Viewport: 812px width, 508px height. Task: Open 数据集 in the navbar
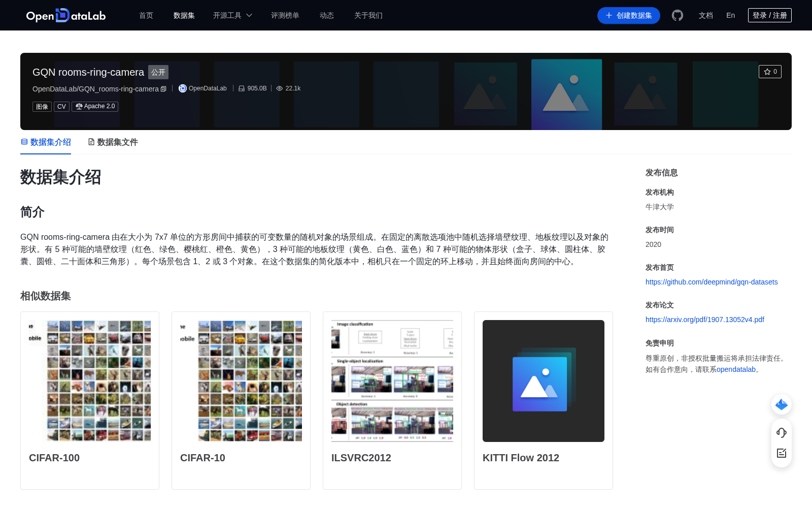click(x=184, y=15)
